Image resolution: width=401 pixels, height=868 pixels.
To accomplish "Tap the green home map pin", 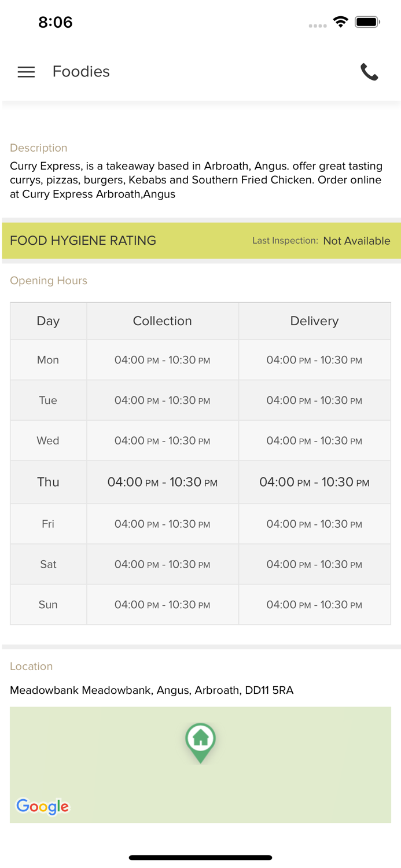I will point(200,741).
